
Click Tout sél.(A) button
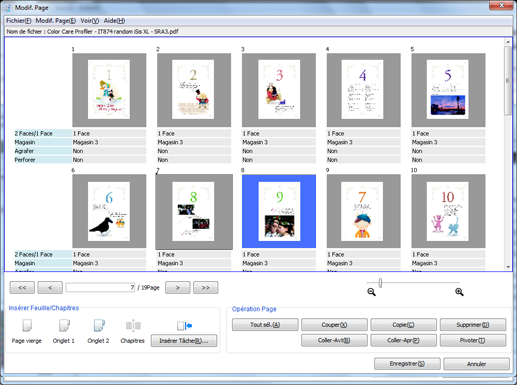pyautogui.click(x=265, y=325)
